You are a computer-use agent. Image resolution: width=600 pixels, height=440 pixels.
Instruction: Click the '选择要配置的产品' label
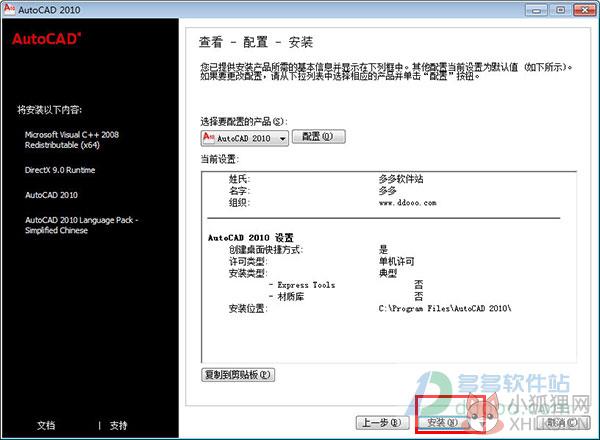tap(244, 121)
